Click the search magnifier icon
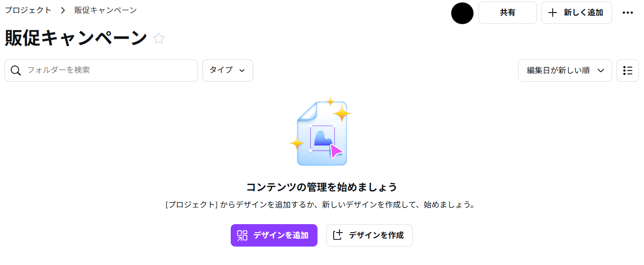The image size is (644, 265). pos(16,71)
